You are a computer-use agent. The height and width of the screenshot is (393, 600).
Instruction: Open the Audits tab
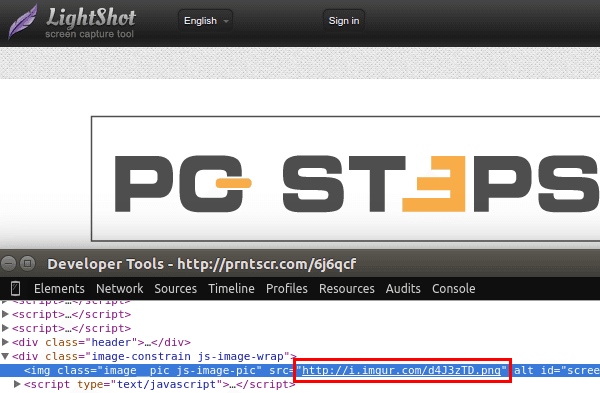tap(403, 289)
